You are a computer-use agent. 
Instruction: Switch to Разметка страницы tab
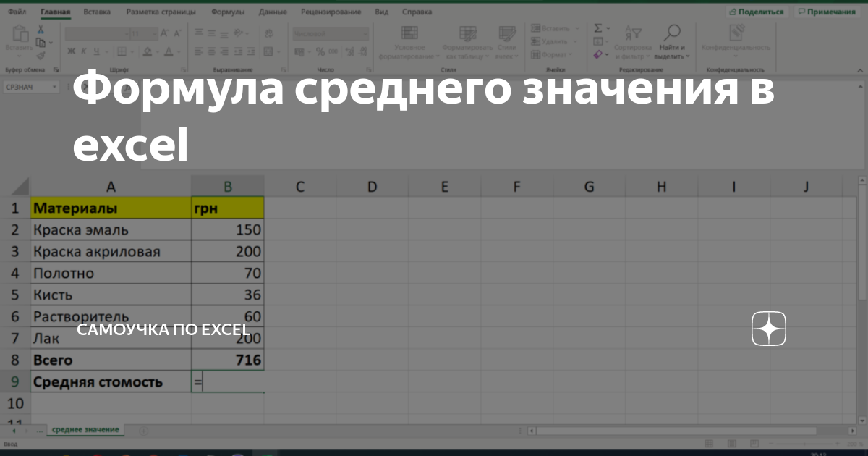point(161,12)
